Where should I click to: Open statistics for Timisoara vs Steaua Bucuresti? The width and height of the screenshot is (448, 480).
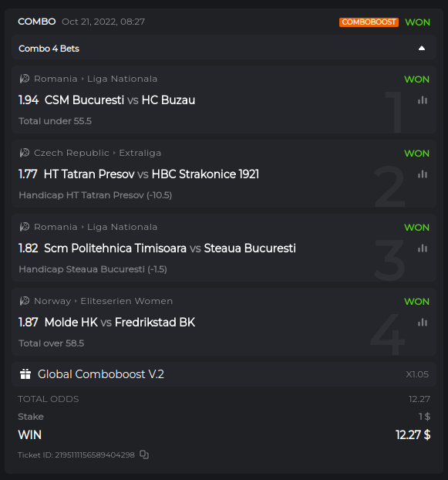[423, 248]
